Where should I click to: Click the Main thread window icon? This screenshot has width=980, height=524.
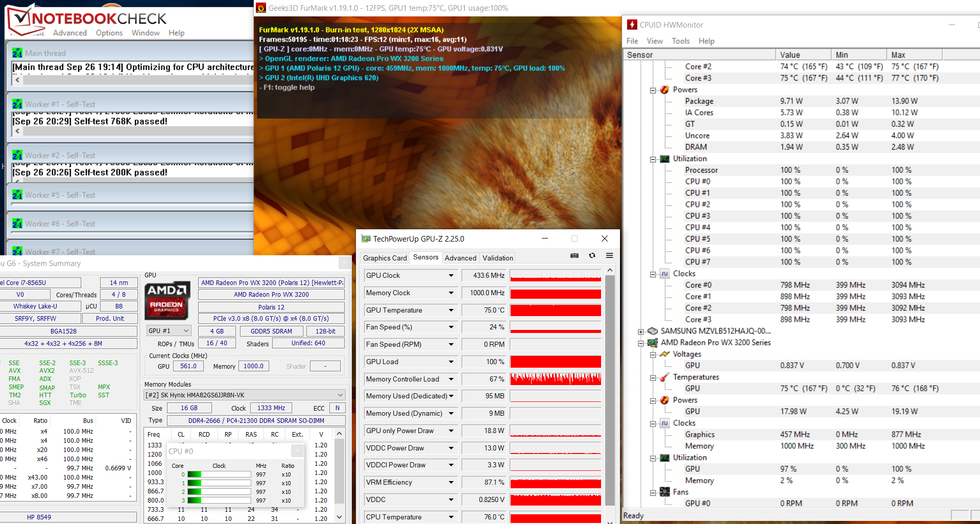pyautogui.click(x=17, y=53)
